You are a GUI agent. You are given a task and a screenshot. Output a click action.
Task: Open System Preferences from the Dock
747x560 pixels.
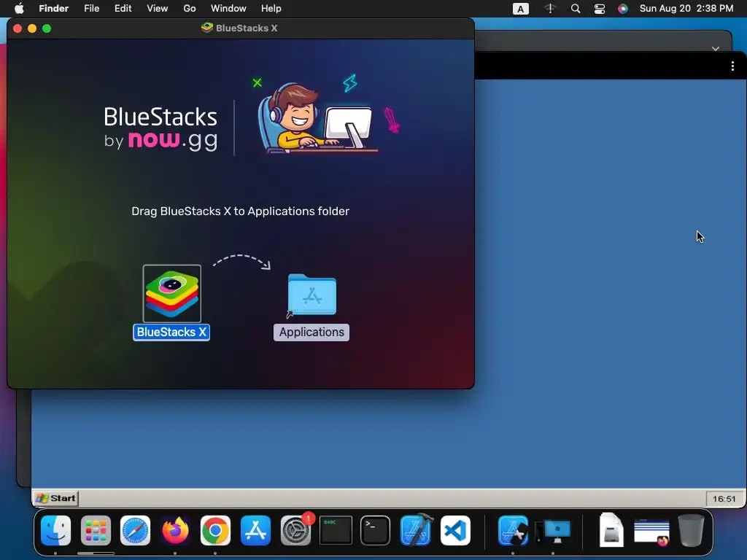point(296,531)
